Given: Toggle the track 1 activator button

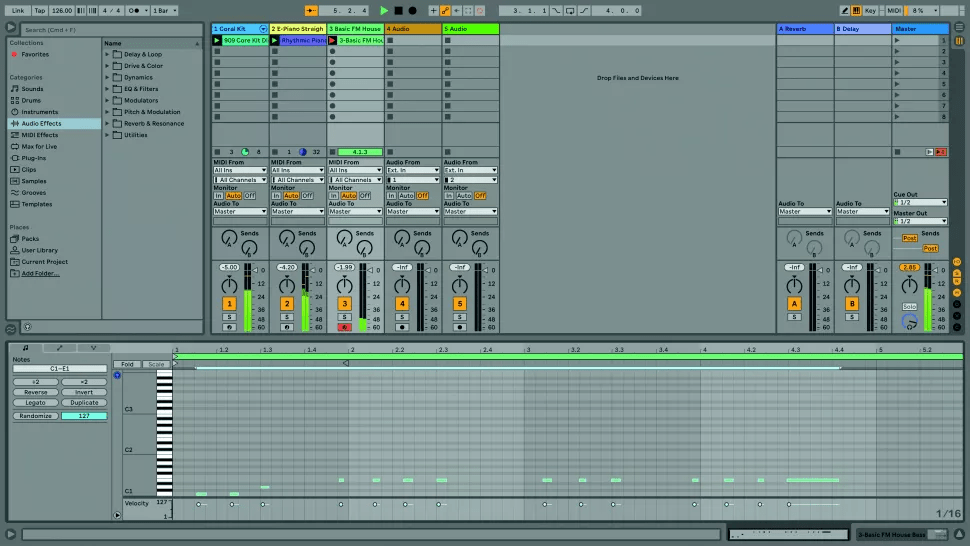Looking at the screenshot, I should click(229, 303).
